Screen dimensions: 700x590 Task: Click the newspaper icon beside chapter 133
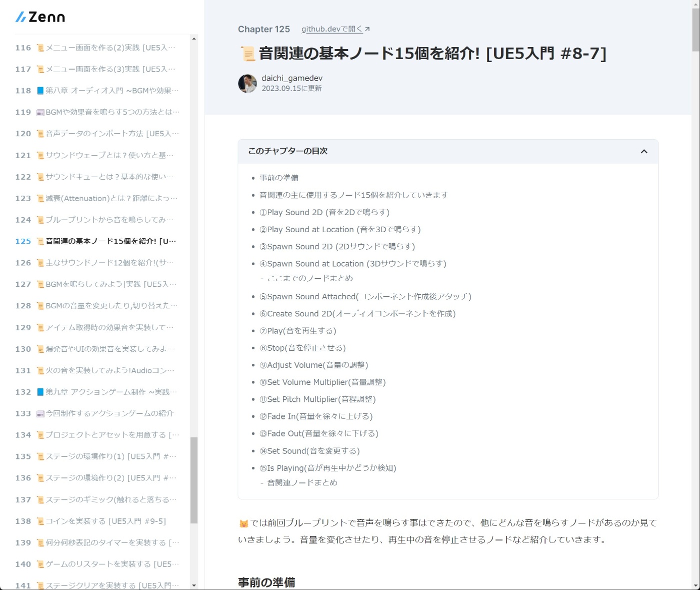pos(39,413)
